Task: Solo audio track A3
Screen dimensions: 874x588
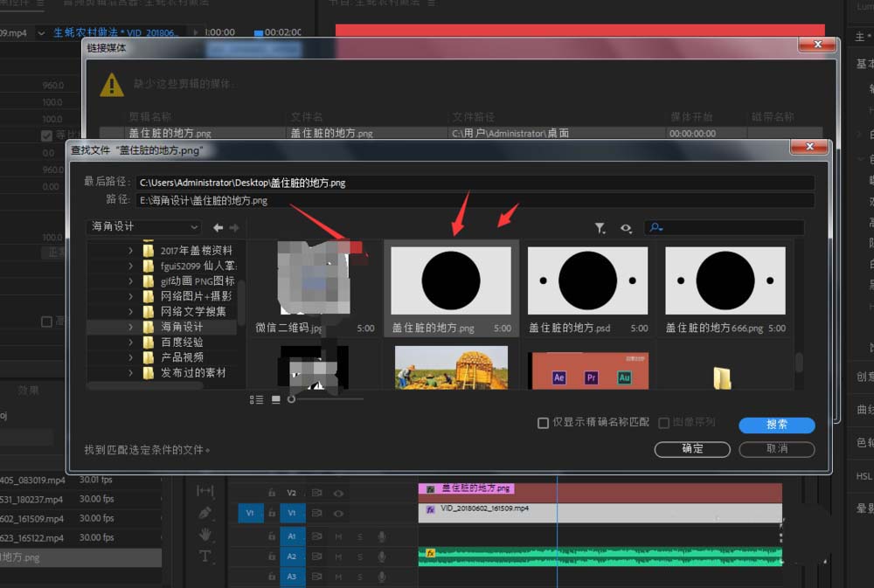Action: tap(360, 577)
